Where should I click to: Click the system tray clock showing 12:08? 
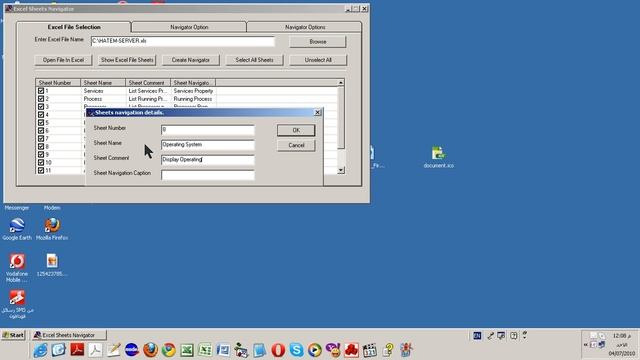[x=622, y=336]
